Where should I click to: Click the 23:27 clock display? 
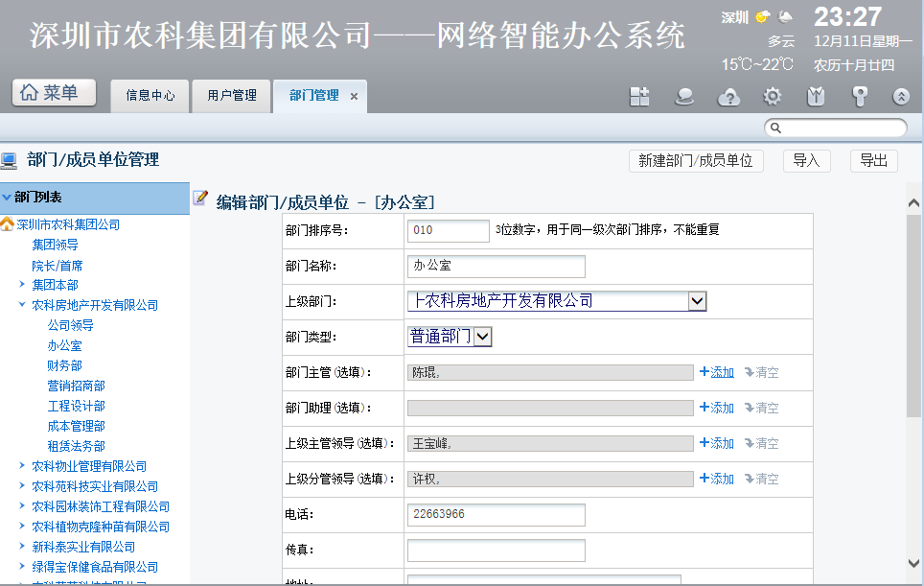(x=847, y=17)
